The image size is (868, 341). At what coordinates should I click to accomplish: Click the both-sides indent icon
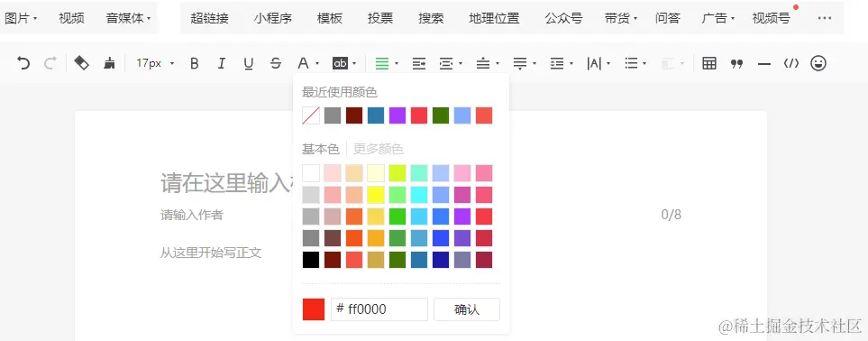(446, 63)
